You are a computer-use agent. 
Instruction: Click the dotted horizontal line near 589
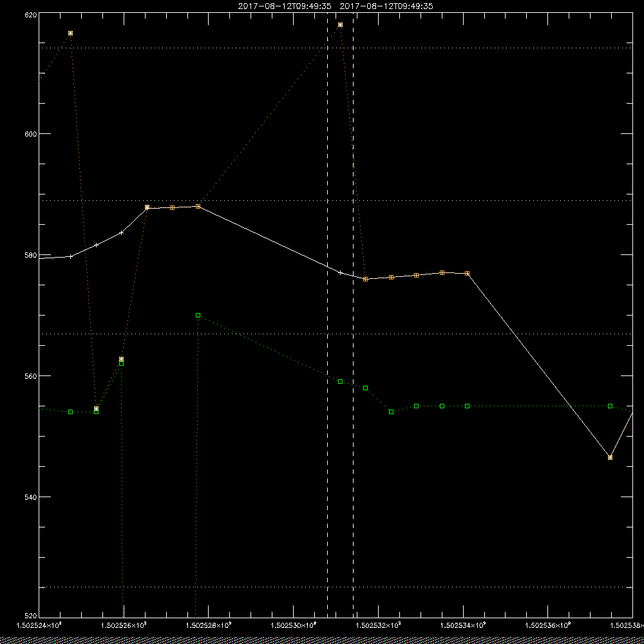pyautogui.click(x=336, y=200)
